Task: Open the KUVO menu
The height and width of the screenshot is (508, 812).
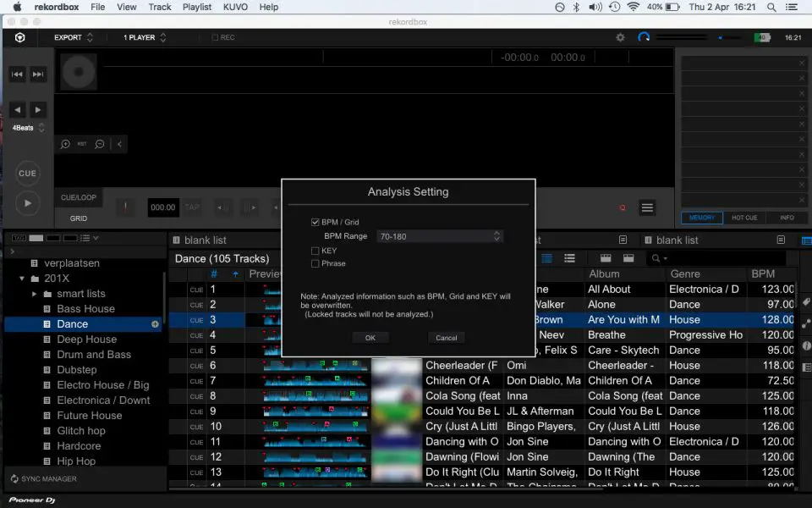Action: (235, 8)
